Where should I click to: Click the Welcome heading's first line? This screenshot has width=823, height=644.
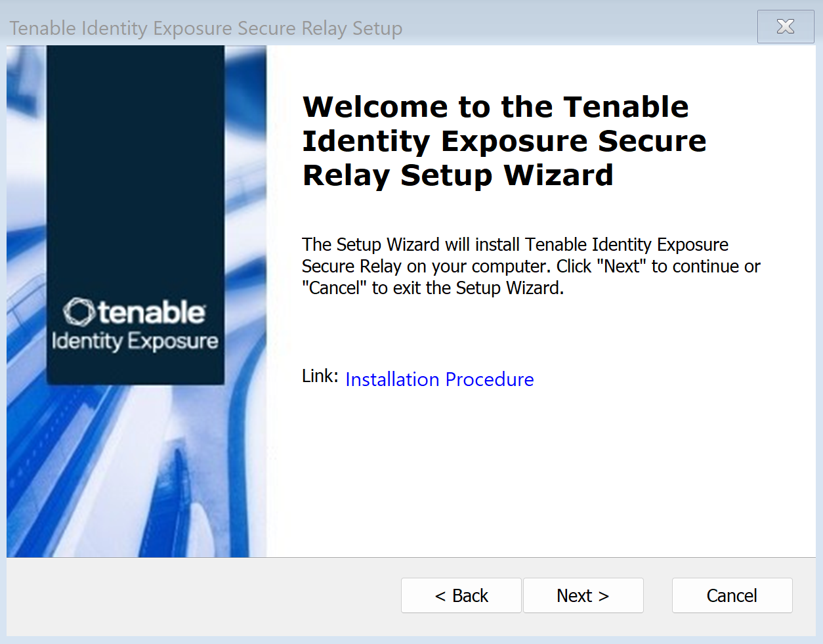coord(496,107)
